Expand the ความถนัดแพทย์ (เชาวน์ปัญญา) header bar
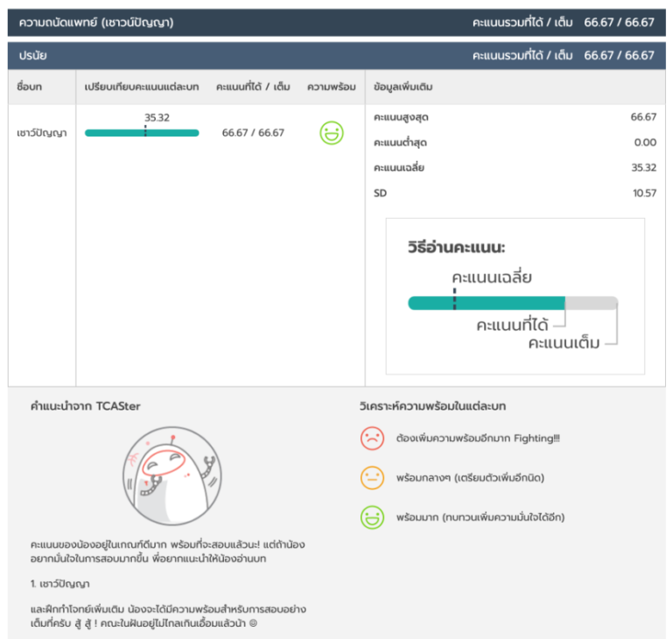Viewport: 672px width, 639px height. (336, 22)
